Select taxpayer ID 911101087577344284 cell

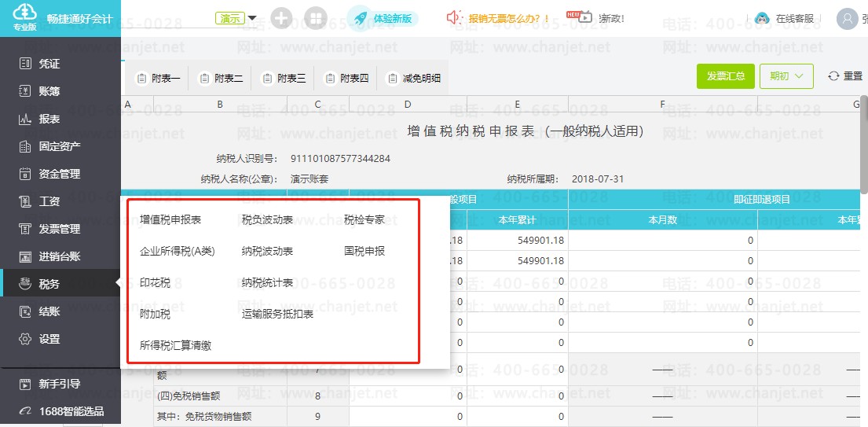[x=340, y=159]
